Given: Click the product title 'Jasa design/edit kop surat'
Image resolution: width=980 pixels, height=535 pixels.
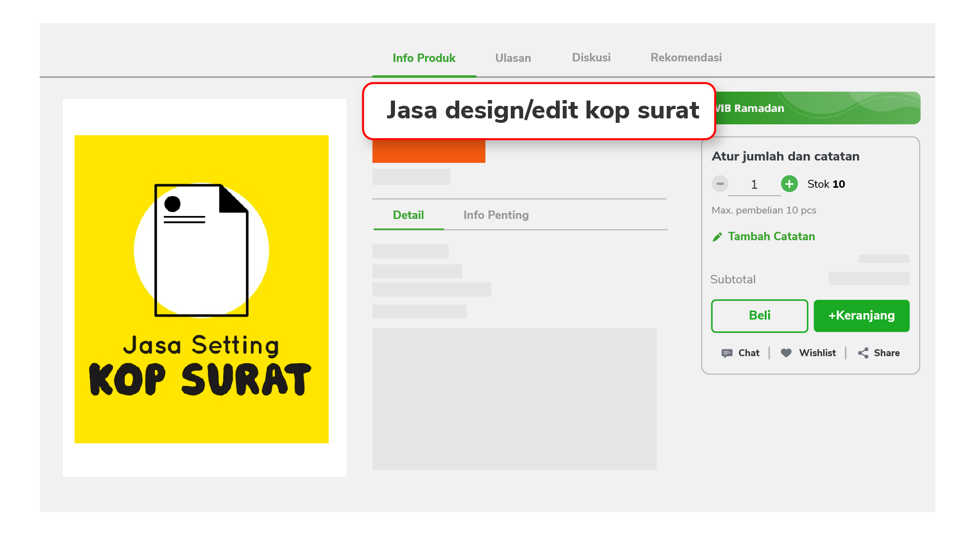Looking at the screenshot, I should (x=542, y=110).
